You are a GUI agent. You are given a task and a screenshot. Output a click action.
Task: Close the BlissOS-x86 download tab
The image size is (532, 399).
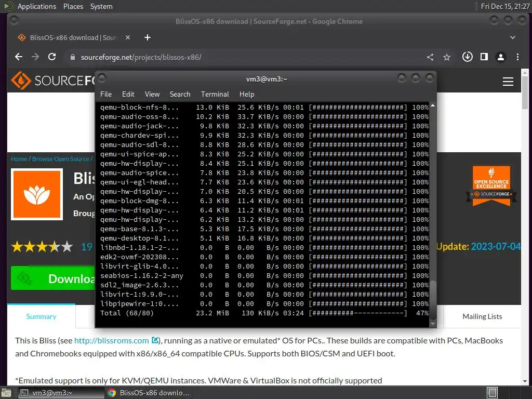click(x=128, y=37)
